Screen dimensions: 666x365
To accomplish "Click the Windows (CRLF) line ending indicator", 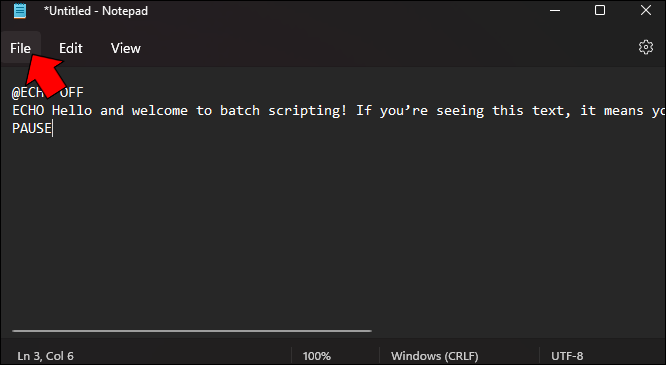I will 435,356.
